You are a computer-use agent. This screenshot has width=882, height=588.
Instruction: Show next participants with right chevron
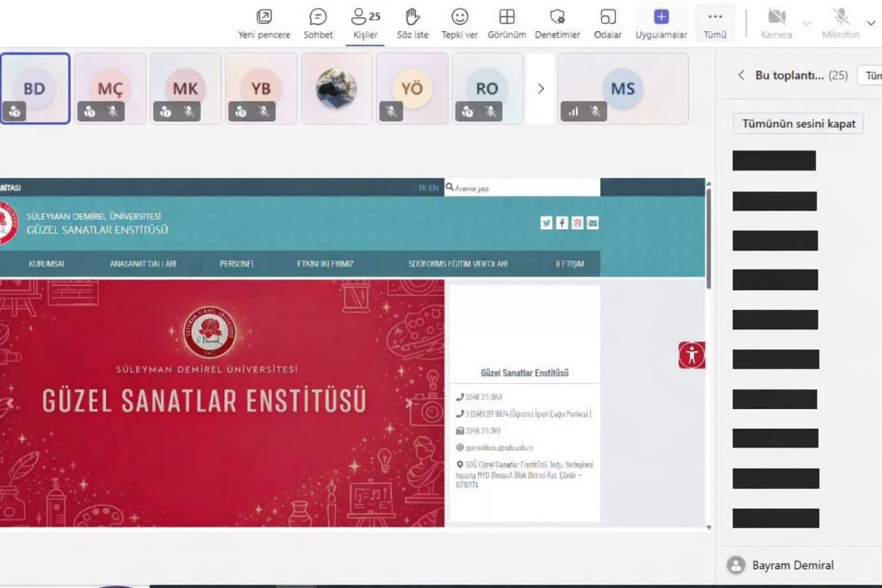click(540, 89)
